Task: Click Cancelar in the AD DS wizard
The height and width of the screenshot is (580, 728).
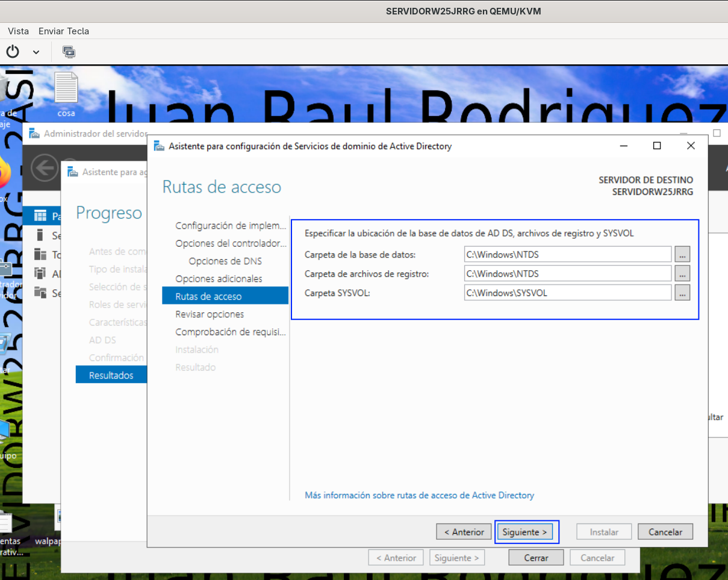Action: click(665, 532)
